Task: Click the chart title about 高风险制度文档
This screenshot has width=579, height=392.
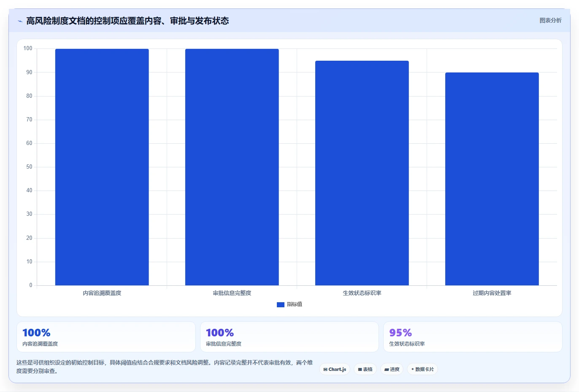Action: [127, 21]
